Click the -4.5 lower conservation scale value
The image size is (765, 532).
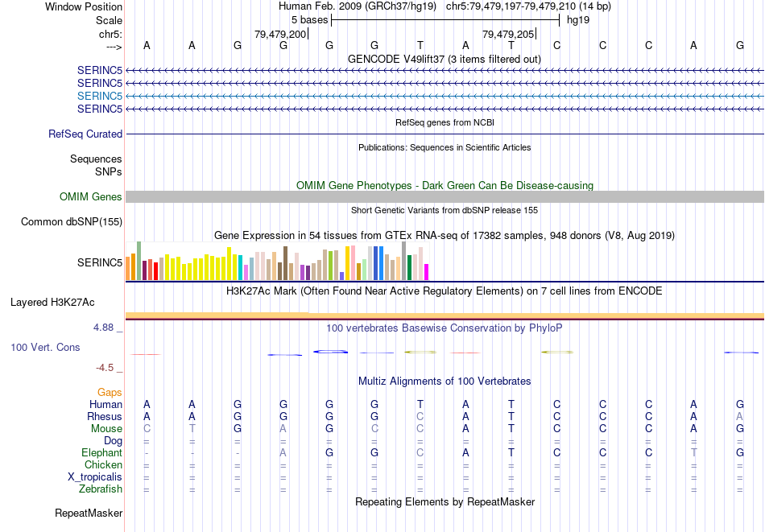click(105, 368)
